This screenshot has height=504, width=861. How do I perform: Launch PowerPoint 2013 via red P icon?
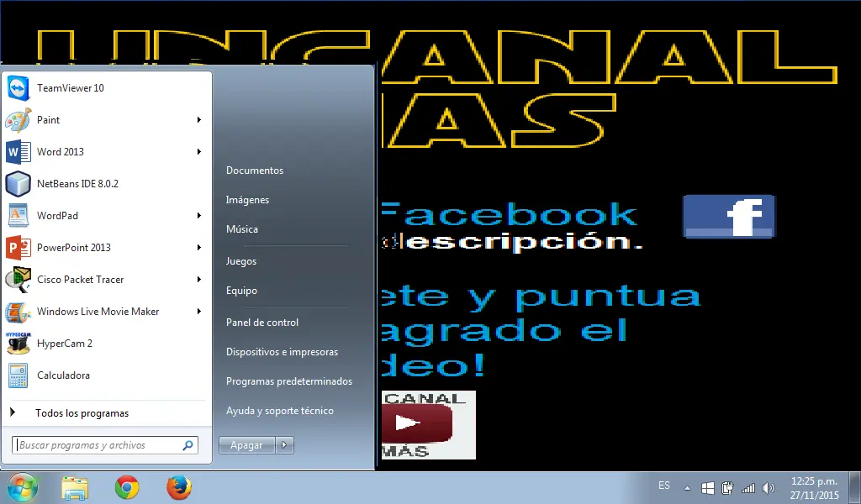[18, 247]
